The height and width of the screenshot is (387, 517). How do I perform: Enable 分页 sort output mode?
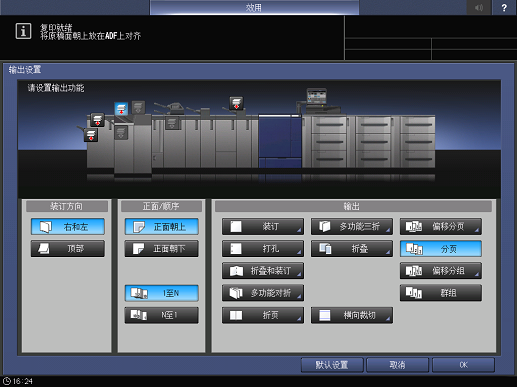(441, 249)
